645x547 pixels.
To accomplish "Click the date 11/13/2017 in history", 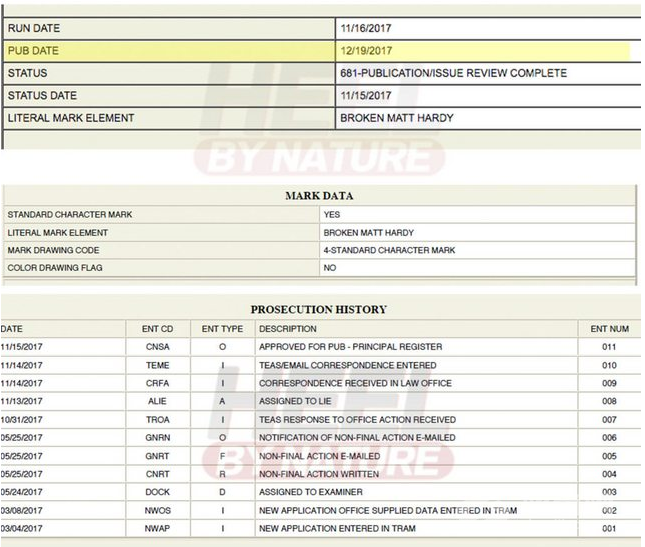I will pos(21,401).
